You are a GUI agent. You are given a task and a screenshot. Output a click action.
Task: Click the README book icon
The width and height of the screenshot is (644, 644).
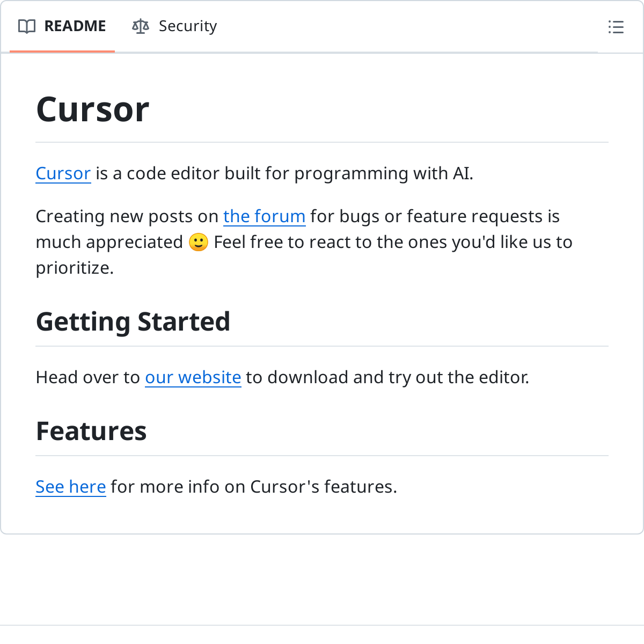coord(27,26)
